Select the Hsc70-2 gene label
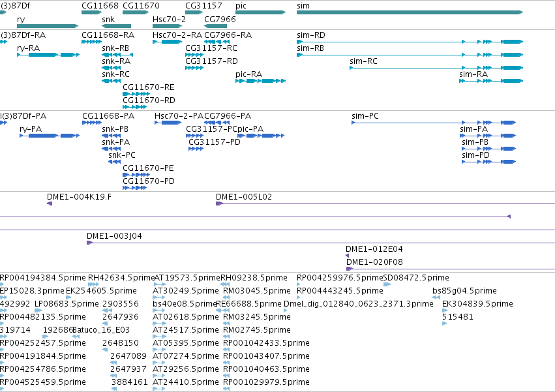Viewport: 555px width, 392px height. coord(169,20)
